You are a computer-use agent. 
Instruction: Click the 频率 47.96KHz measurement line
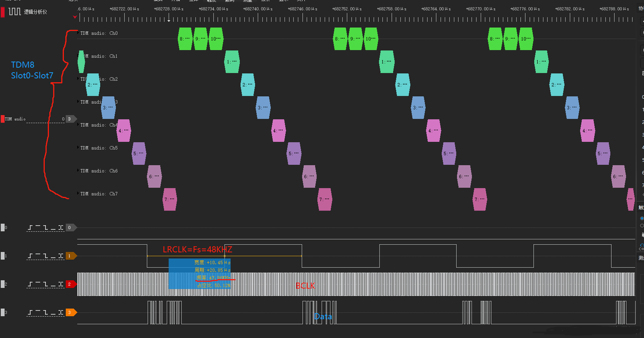(213, 277)
